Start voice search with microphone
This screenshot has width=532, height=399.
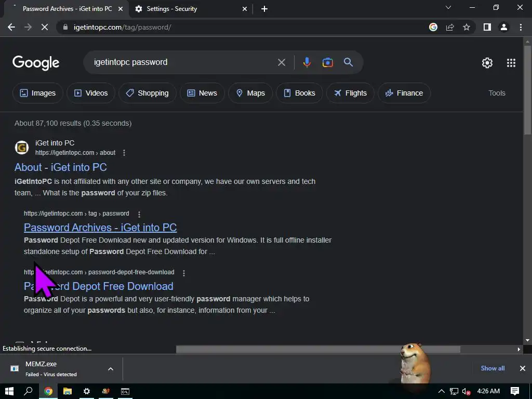(x=307, y=62)
